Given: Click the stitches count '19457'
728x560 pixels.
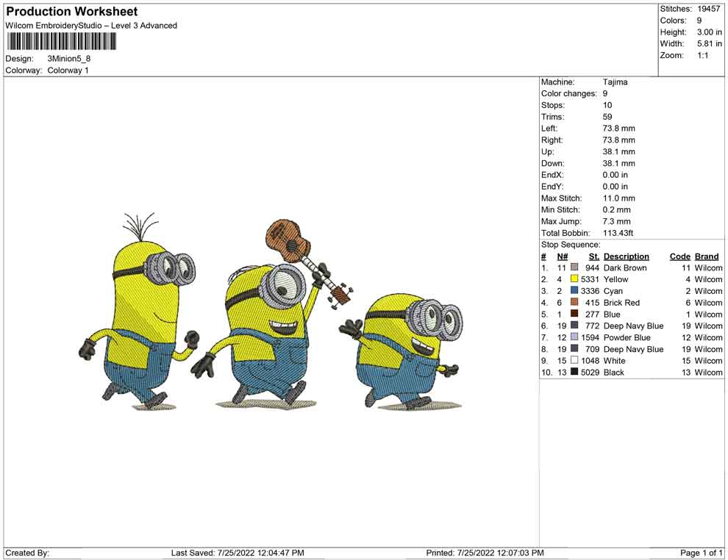Looking at the screenshot, I should [x=708, y=9].
